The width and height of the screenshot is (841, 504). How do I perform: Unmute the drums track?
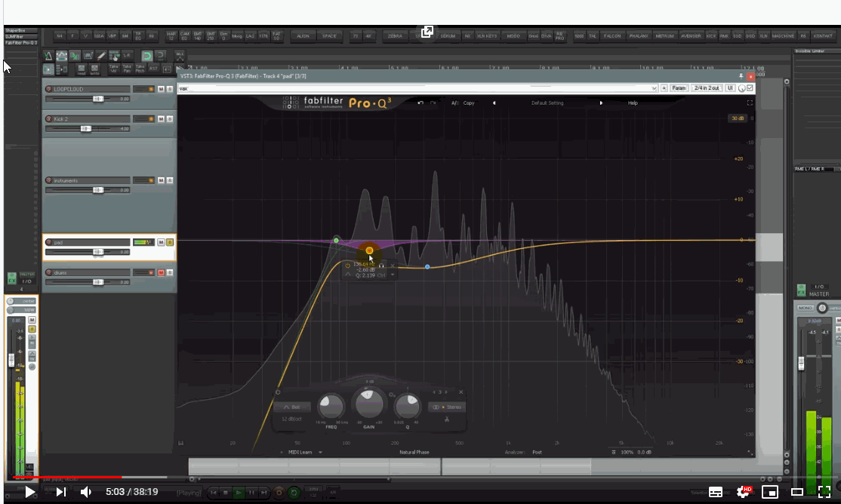point(161,273)
